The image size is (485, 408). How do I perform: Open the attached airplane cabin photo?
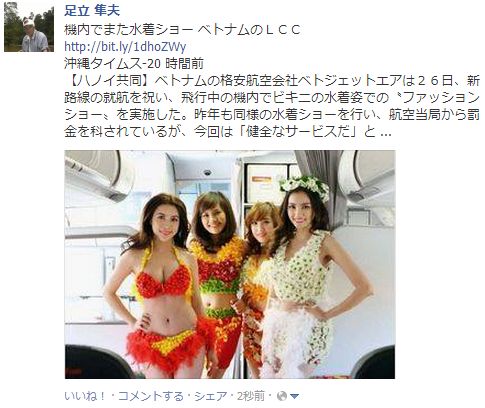230,264
